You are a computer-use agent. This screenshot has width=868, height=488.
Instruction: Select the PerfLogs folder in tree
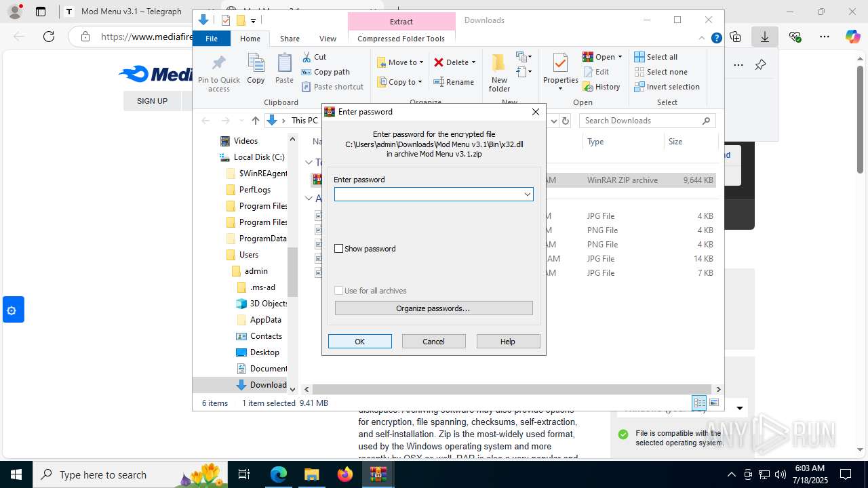click(255, 190)
